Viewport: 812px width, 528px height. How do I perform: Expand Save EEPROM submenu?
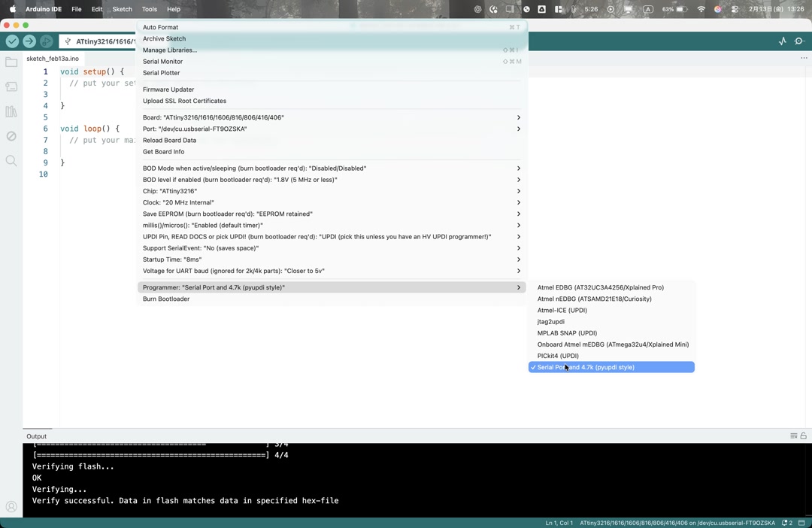(332, 214)
